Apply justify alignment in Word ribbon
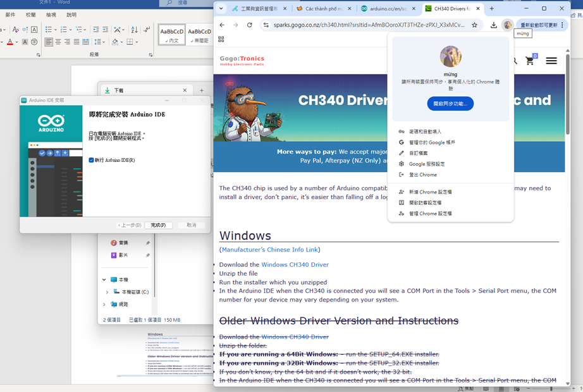This screenshot has width=583, height=392. (x=77, y=42)
